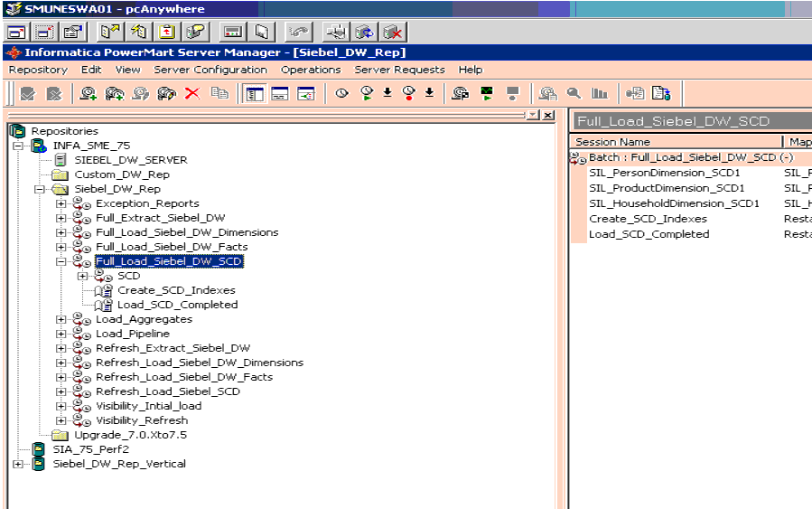Click the pcAnywhere telephone handset icon
This screenshot has width=812, height=509.
click(x=298, y=33)
